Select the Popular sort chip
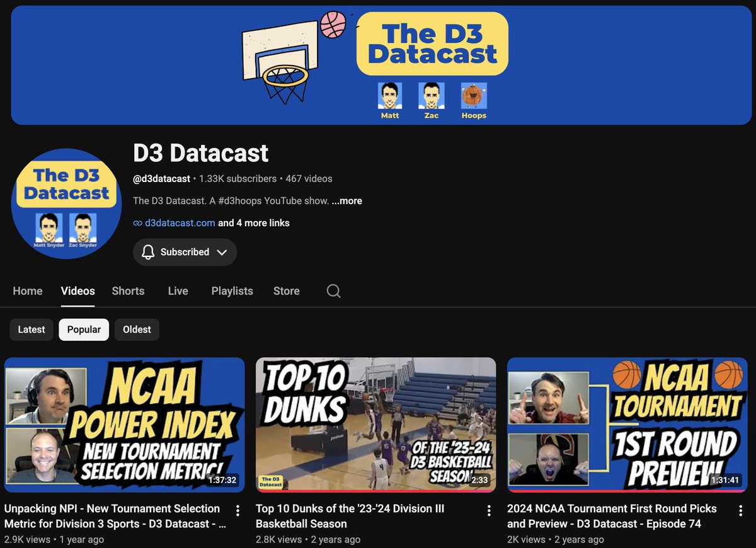 click(x=84, y=329)
